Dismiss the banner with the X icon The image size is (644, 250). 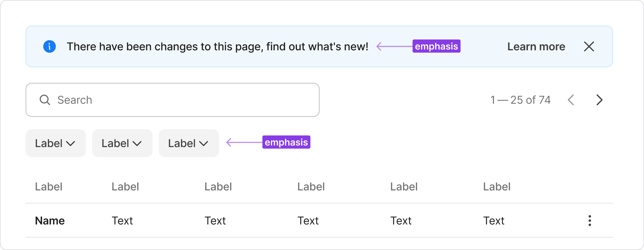(589, 47)
